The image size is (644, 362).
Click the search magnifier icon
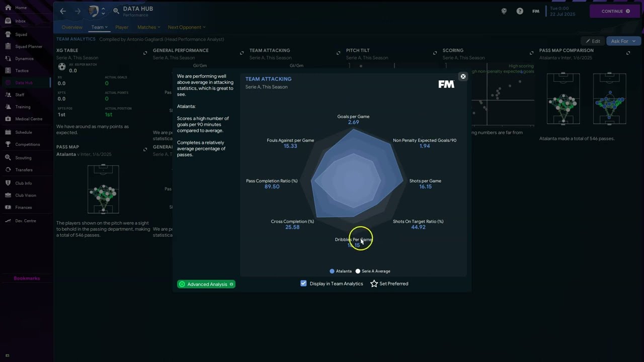(x=116, y=11)
